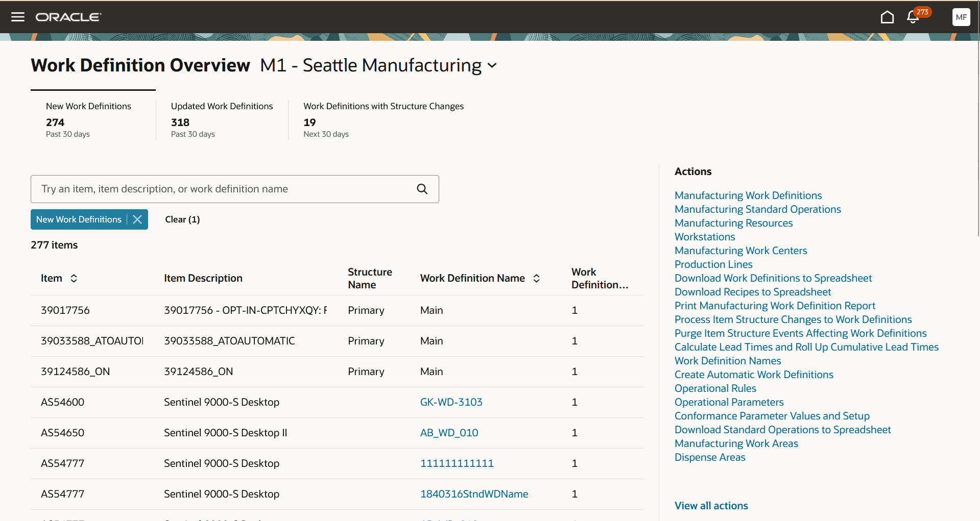Screen dimensions: 980x521
Task: Open Manufacturing Work Definitions action
Action: [x=748, y=195]
